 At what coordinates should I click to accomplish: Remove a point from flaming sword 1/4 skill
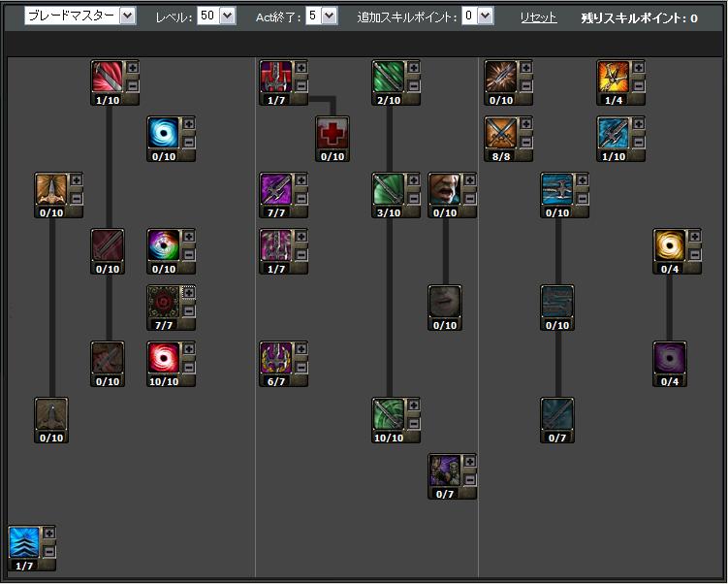coord(638,85)
